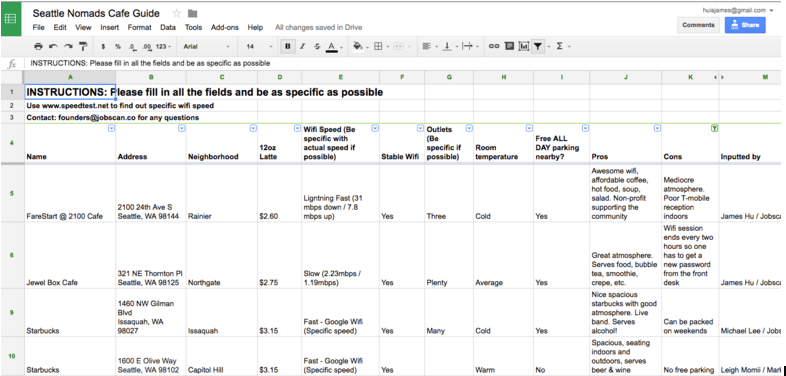Click 'All changes saved in Drive' link

point(318,28)
